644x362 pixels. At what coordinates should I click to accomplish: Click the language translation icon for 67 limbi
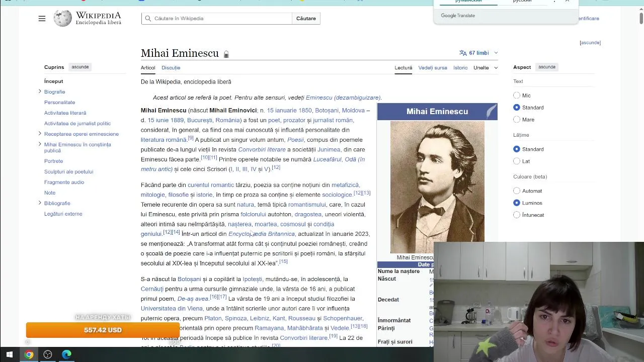pyautogui.click(x=463, y=53)
